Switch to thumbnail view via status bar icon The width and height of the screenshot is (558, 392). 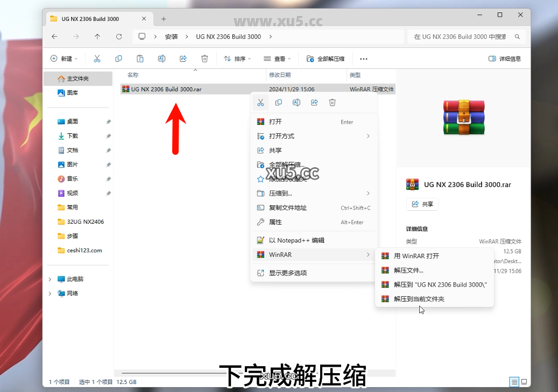524,382
